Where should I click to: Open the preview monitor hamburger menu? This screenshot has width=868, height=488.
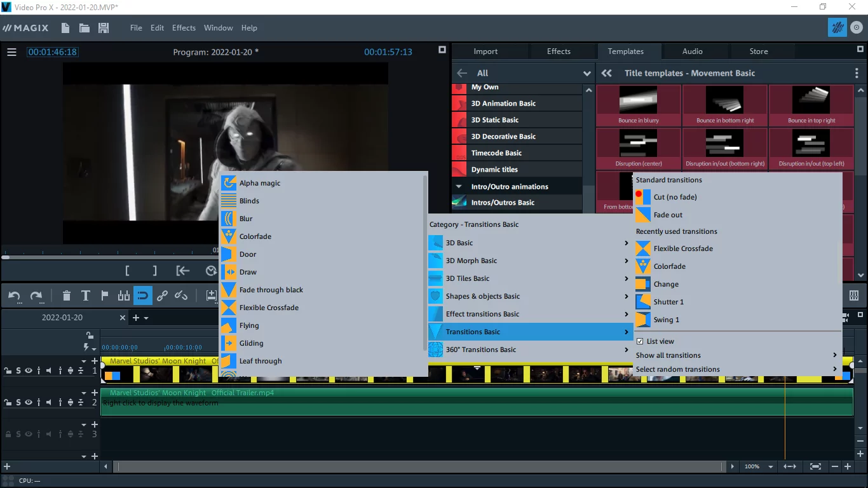(x=11, y=52)
